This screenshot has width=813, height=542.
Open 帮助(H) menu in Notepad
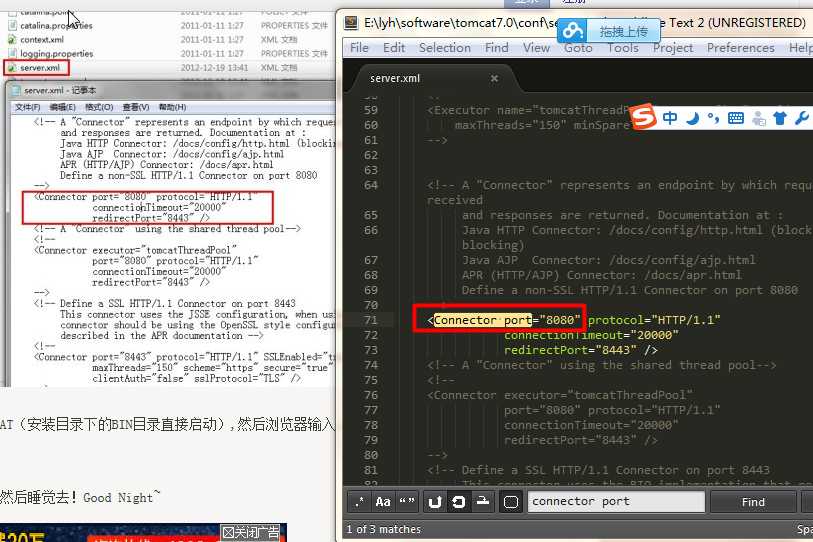click(x=172, y=107)
